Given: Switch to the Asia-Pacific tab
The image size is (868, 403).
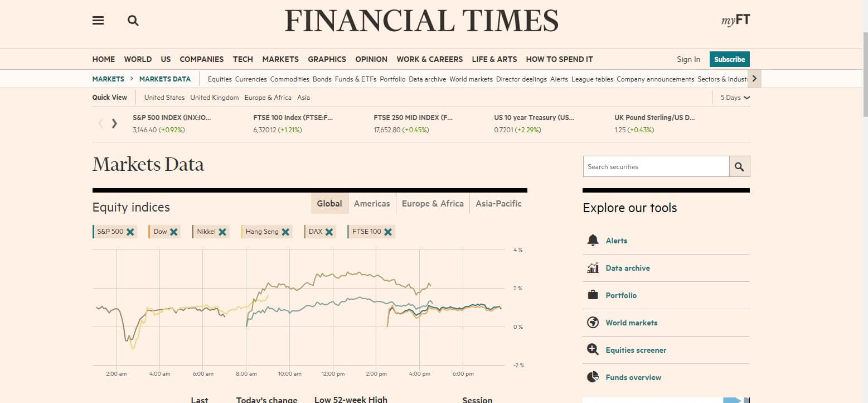Looking at the screenshot, I should (x=498, y=204).
